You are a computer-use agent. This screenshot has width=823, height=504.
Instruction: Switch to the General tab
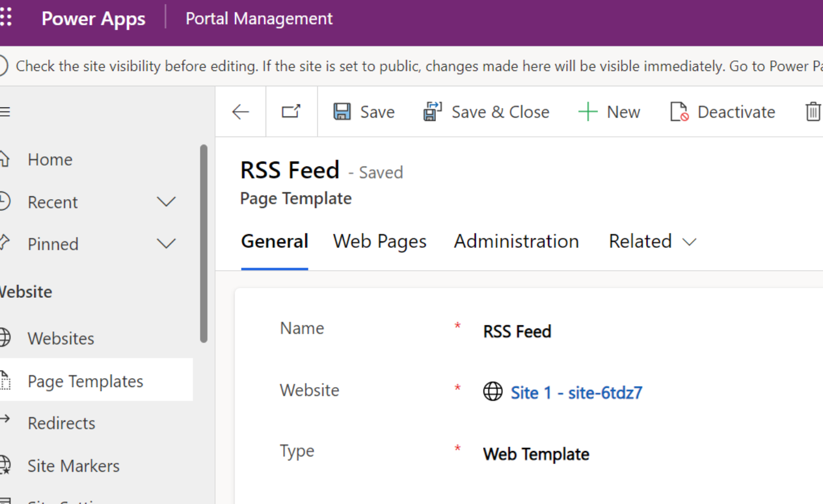point(274,241)
